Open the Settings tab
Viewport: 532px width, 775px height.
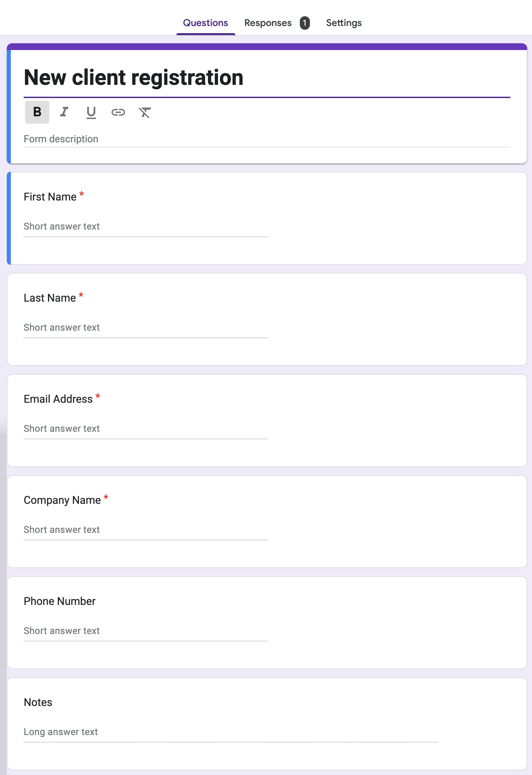tap(344, 23)
